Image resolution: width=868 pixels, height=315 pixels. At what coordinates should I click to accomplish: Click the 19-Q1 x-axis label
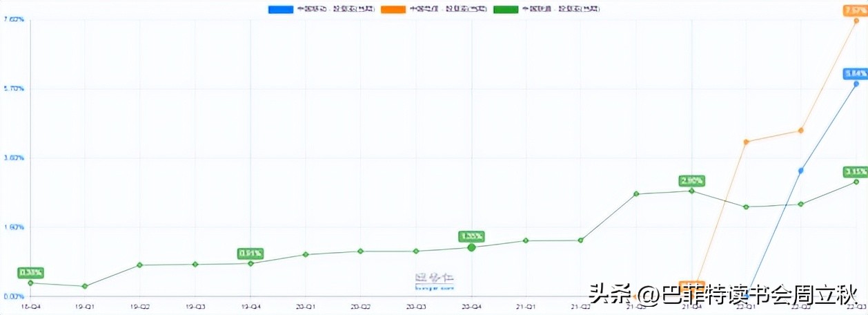click(x=85, y=306)
